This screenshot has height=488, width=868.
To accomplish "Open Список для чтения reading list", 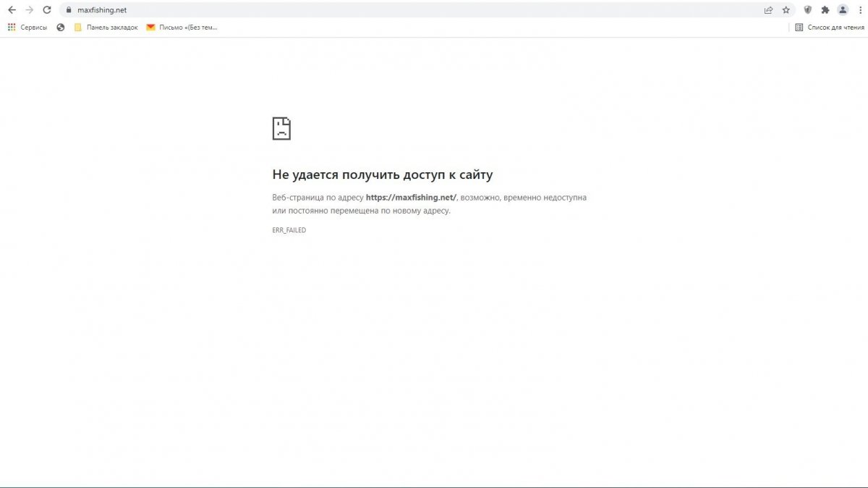I will (x=830, y=28).
